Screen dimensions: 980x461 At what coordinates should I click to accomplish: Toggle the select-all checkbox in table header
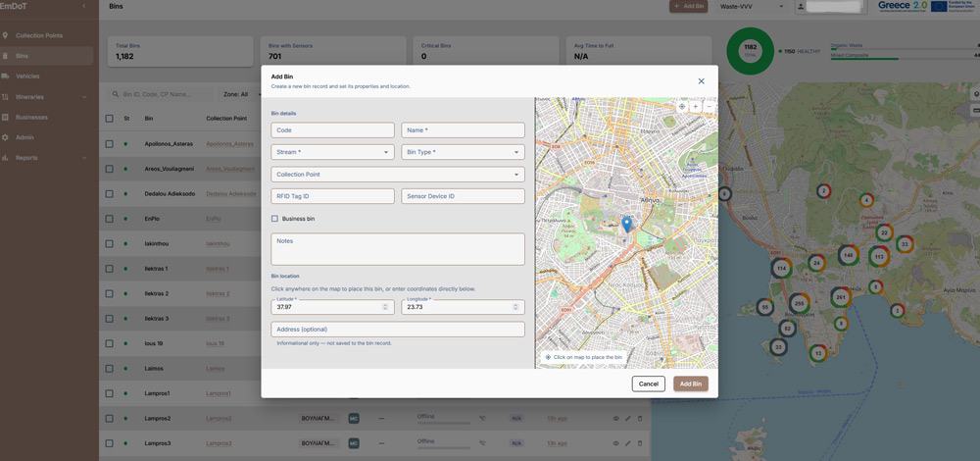tap(110, 119)
